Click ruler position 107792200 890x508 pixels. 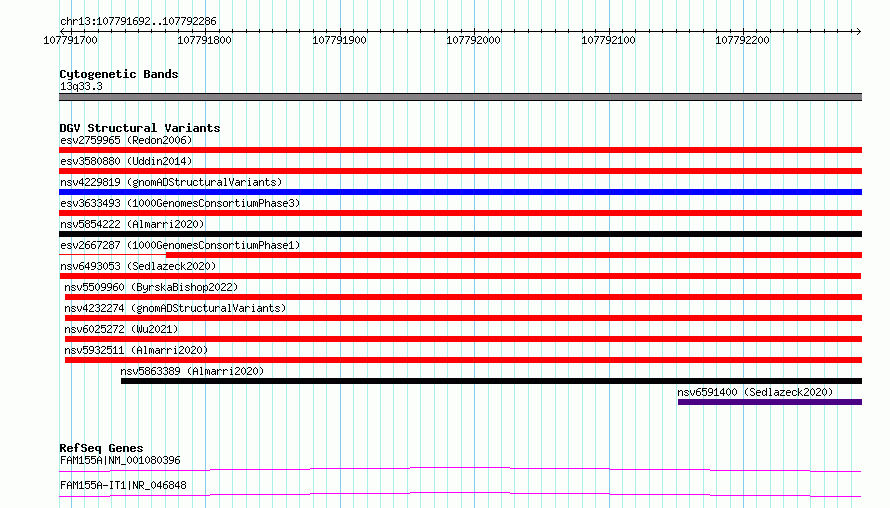tap(742, 40)
